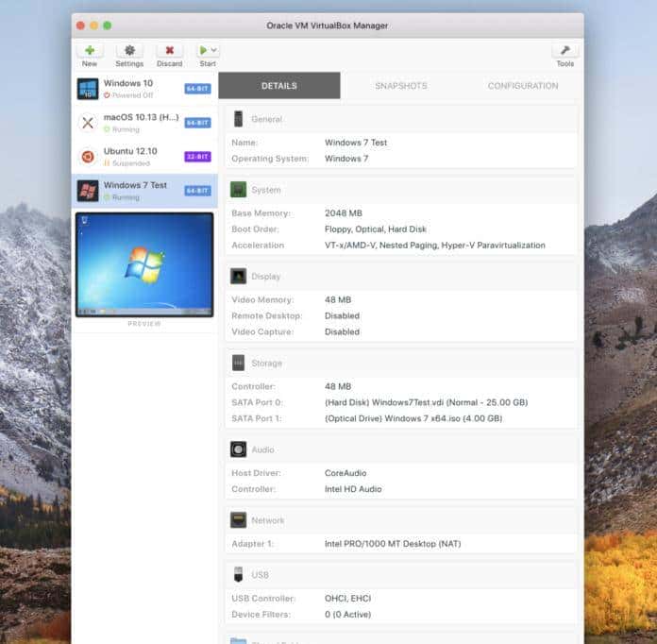Click 64-BIT badge on Windows 10 row
This screenshot has width=657, height=644.
click(x=197, y=89)
